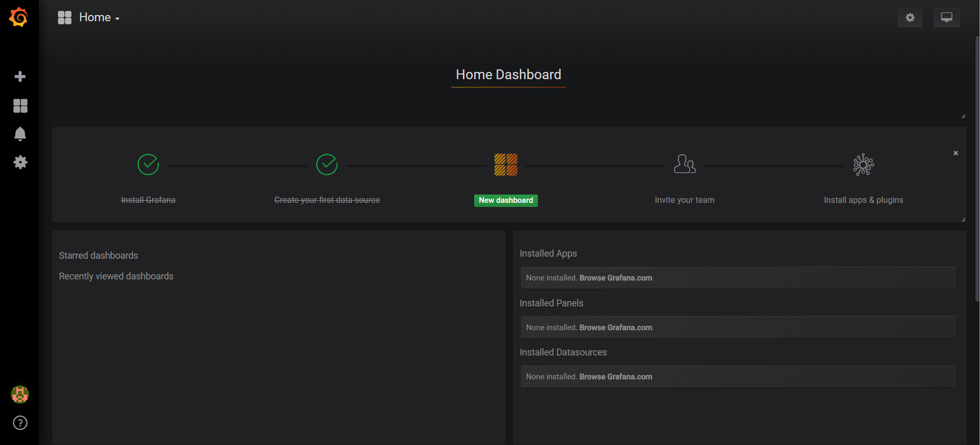Viewport: 980px width, 445px height.
Task: Browse Grafana.com under Installed Datasources
Action: click(x=616, y=377)
